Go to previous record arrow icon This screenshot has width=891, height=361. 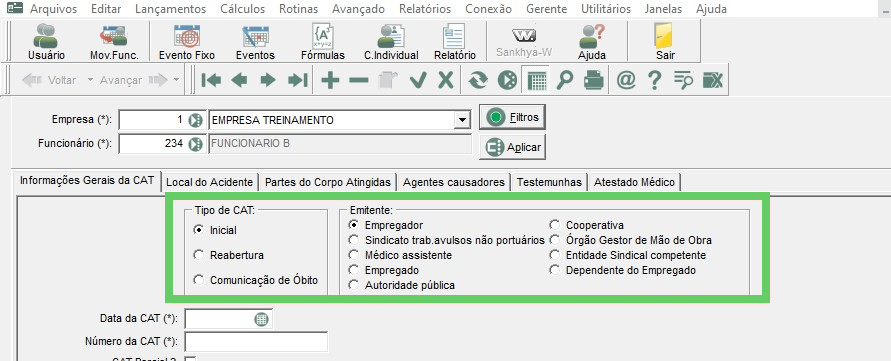coord(239,80)
